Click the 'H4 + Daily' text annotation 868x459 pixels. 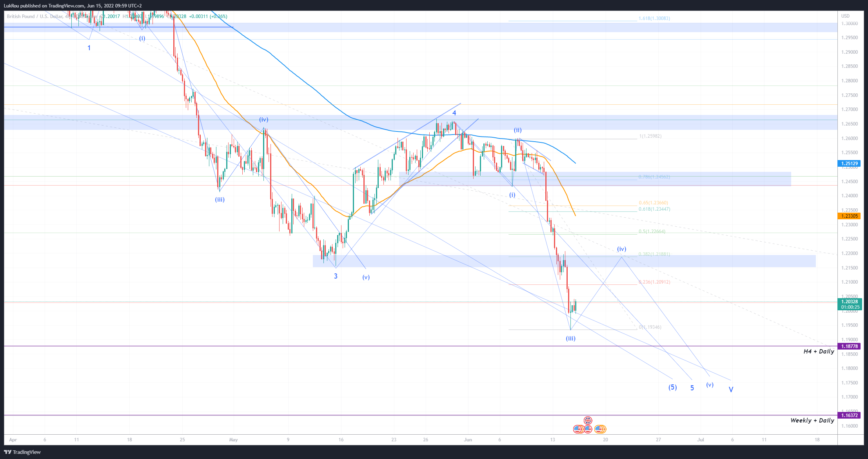point(819,352)
